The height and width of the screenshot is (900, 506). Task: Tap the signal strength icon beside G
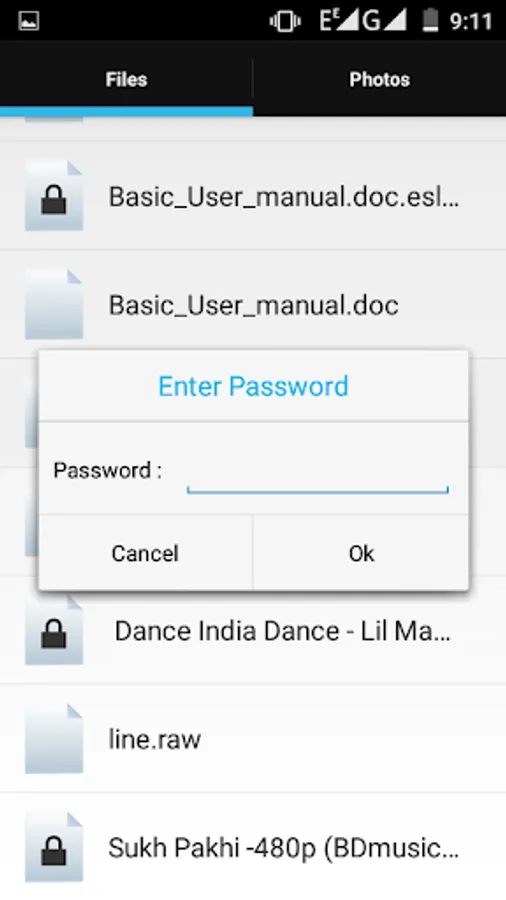tap(395, 21)
